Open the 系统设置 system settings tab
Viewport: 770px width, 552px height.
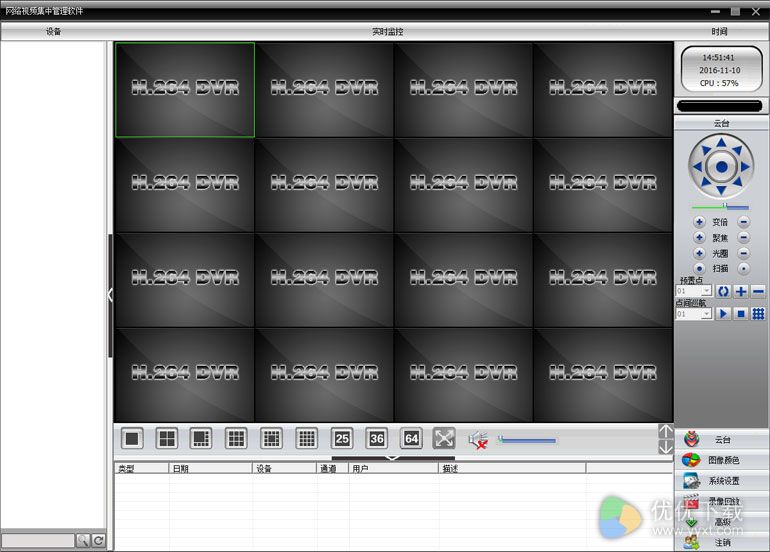[x=722, y=481]
